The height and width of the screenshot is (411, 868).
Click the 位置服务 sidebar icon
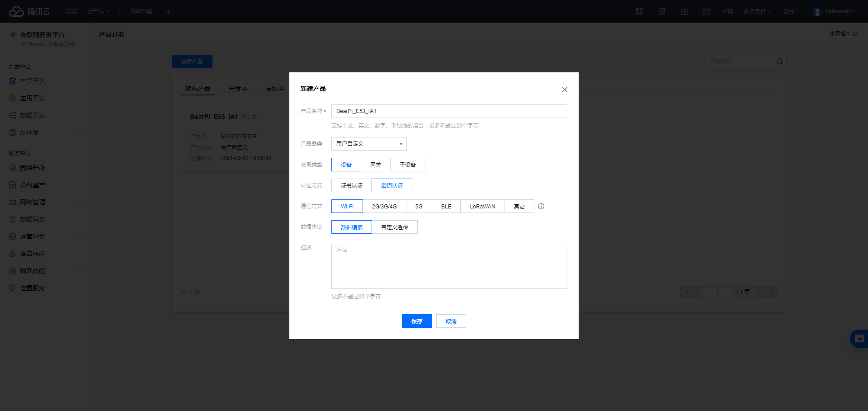coord(13,288)
